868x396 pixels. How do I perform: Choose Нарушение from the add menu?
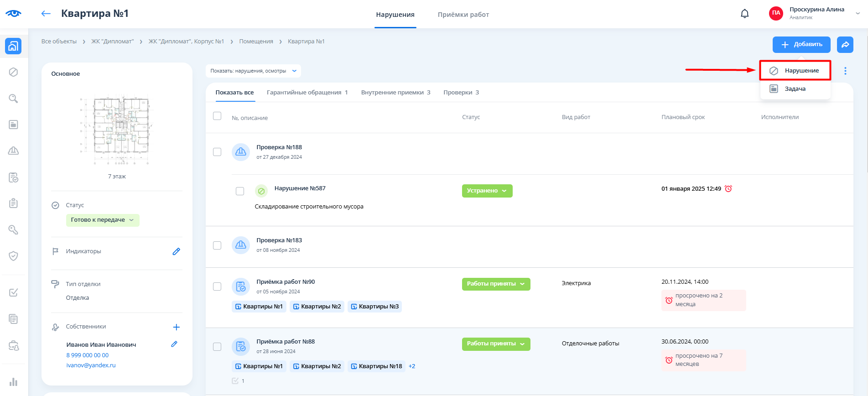795,71
